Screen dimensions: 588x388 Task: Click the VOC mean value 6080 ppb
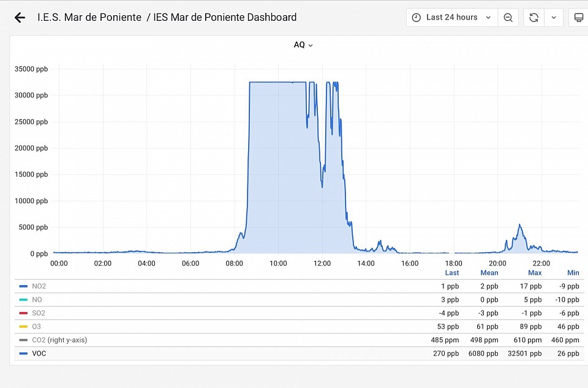[x=483, y=354]
